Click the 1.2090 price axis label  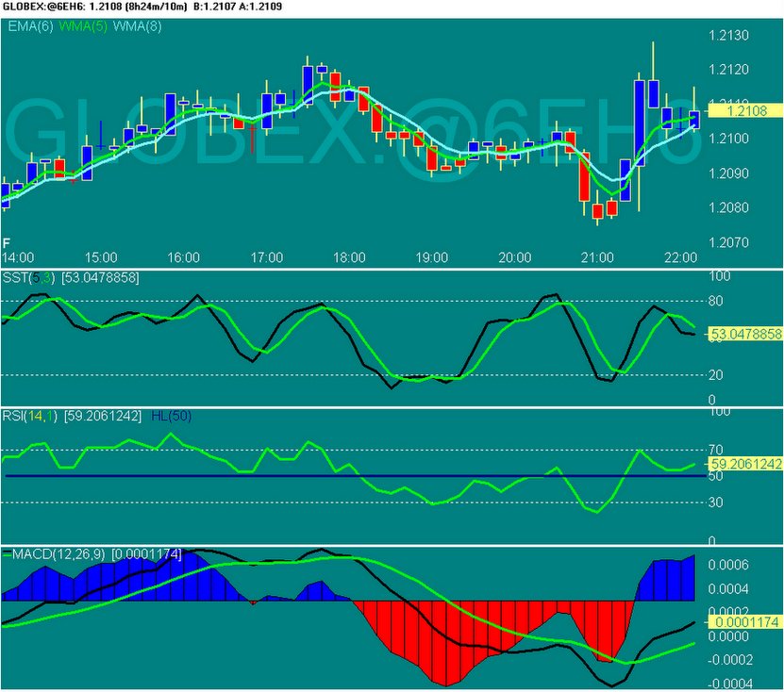coord(728,173)
